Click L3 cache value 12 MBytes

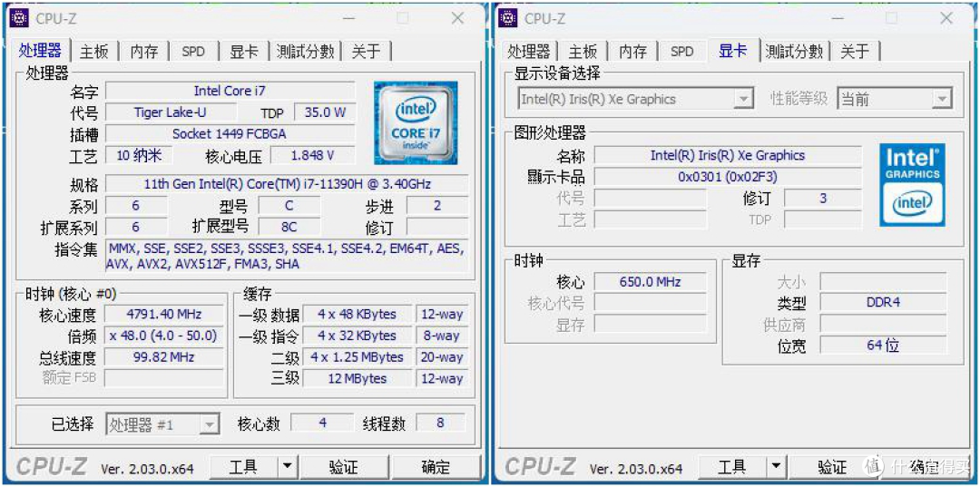[358, 378]
